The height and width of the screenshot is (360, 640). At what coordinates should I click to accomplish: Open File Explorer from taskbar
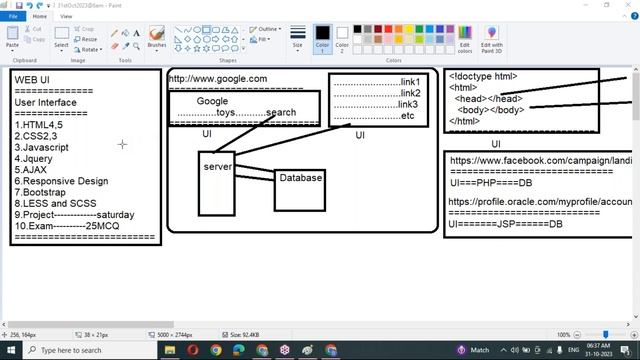pyautogui.click(x=170, y=350)
